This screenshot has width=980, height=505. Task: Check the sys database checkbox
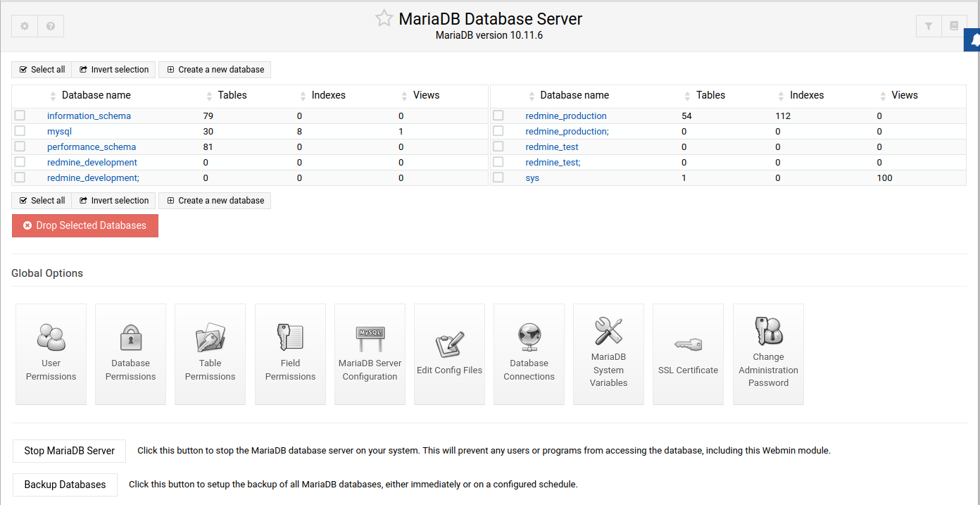coord(498,177)
